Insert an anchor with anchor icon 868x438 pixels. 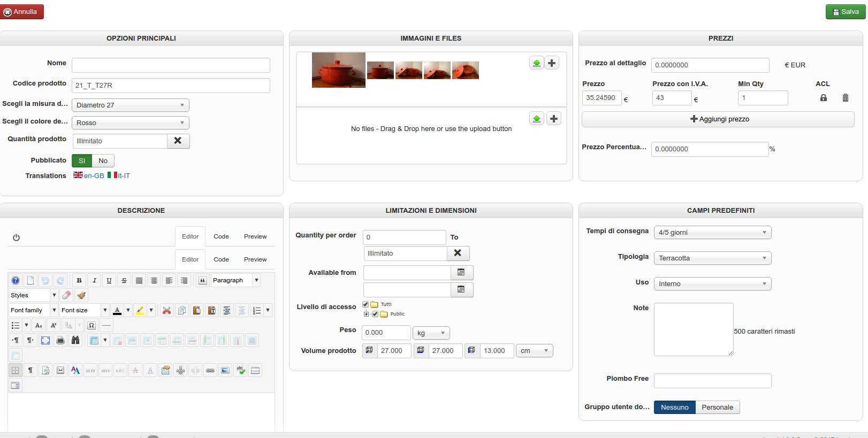click(x=181, y=370)
